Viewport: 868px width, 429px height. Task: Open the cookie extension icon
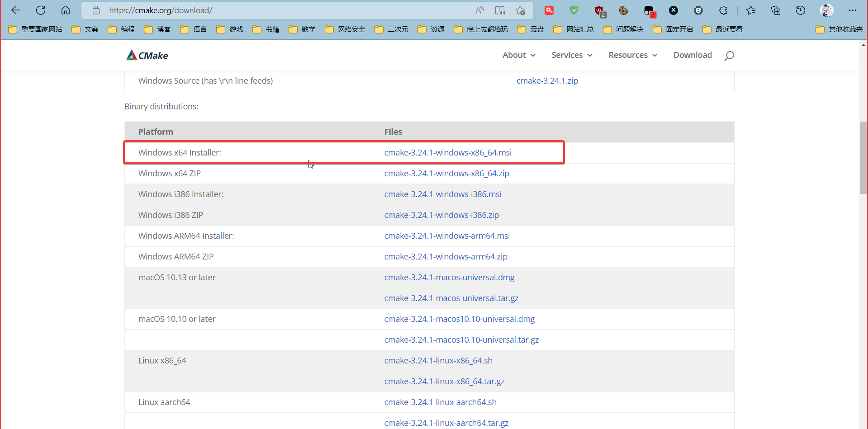pos(624,10)
